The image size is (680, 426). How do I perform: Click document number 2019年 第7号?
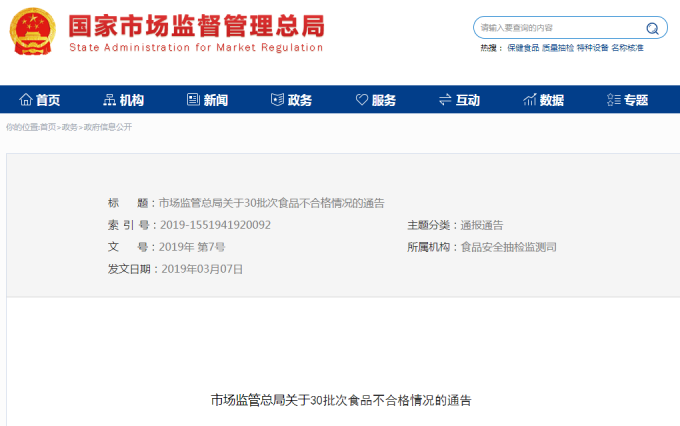click(x=192, y=247)
